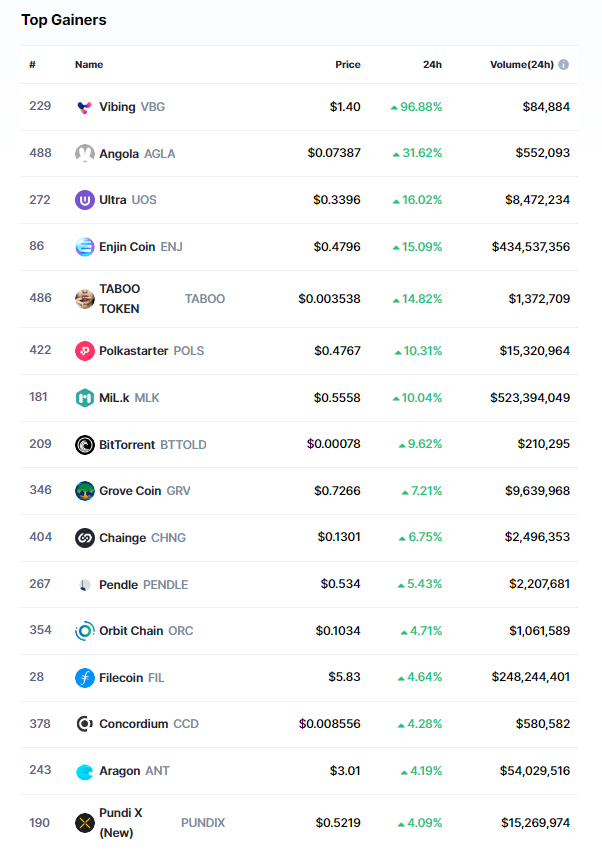602x851 pixels.
Task: Click the Angola AGLA coin icon
Action: tap(85, 153)
